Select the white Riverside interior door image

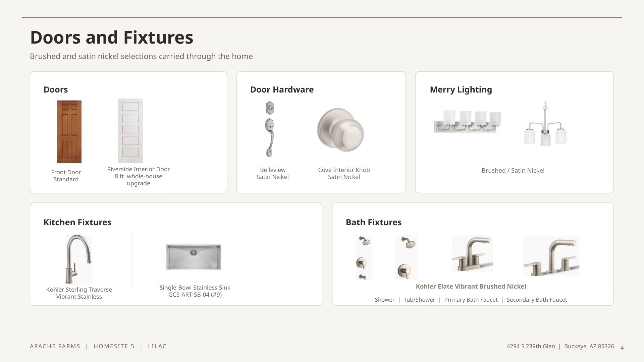point(130,131)
